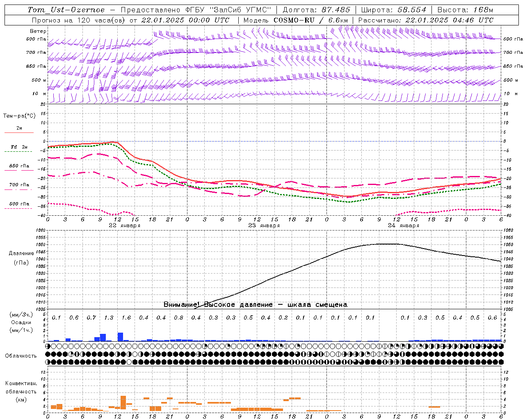
Task: Click "500 гПа" in the temperature legend
Action: [19, 204]
